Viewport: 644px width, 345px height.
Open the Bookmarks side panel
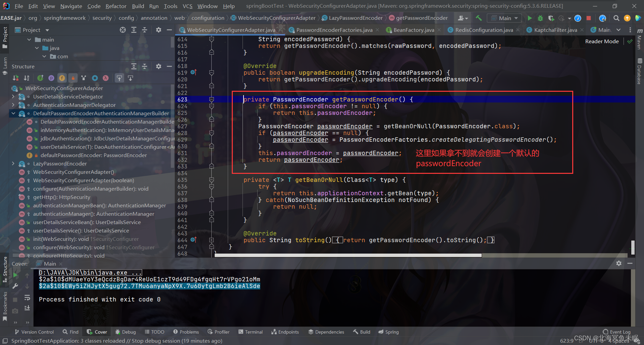(5, 306)
